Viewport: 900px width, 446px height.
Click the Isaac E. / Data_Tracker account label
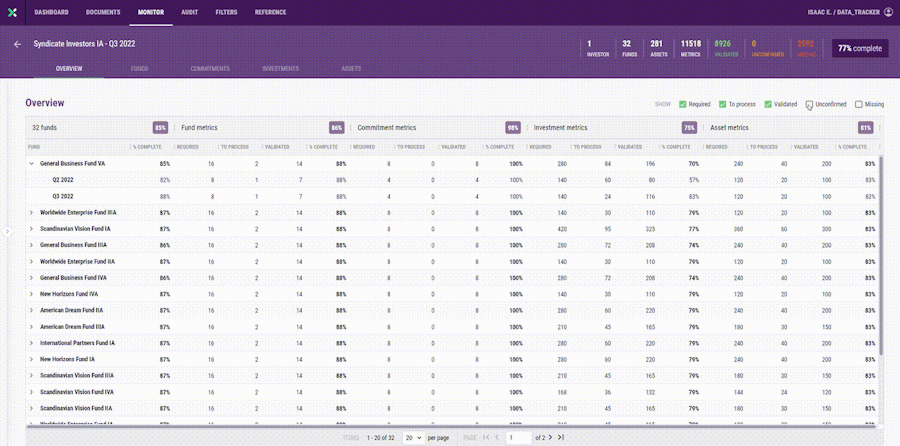[844, 12]
